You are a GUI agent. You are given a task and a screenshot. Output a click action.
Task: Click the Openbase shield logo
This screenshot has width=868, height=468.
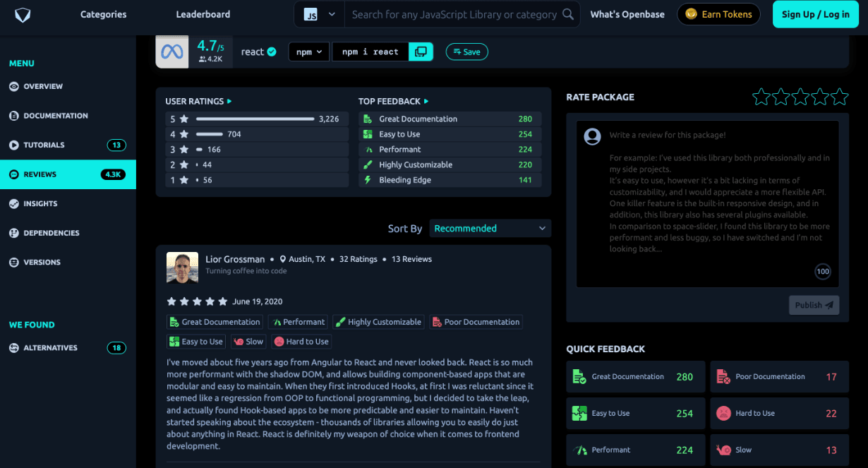point(23,14)
